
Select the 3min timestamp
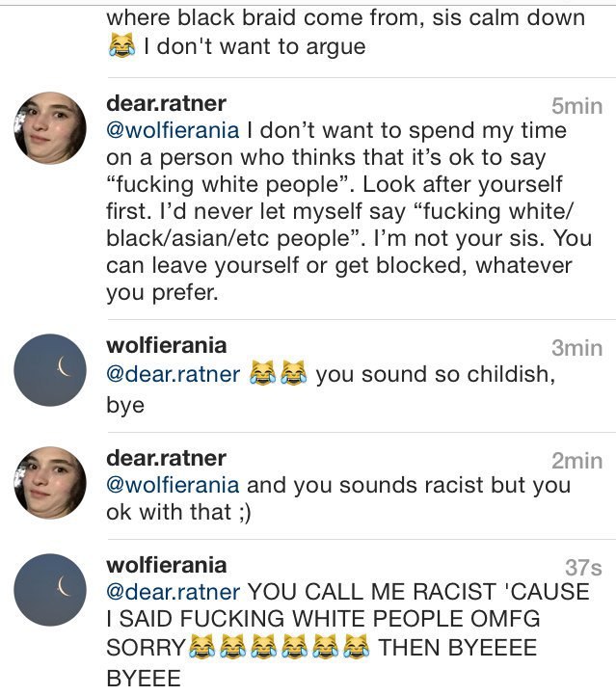[x=576, y=348]
